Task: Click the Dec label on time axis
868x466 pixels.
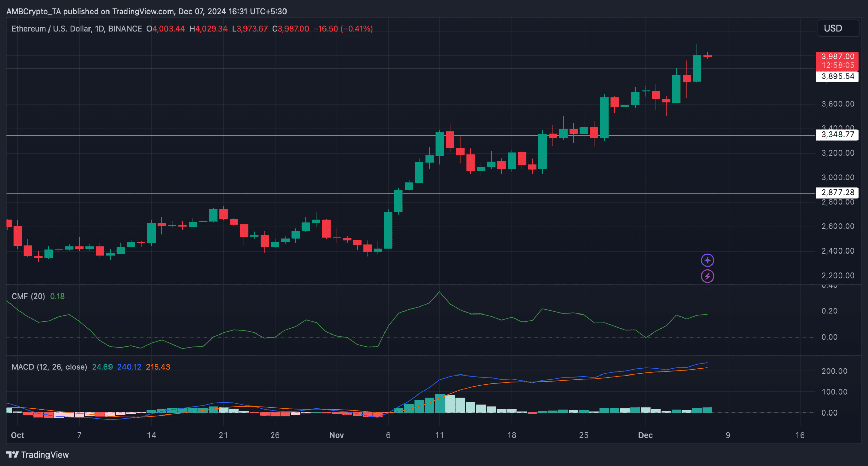Action: point(645,435)
